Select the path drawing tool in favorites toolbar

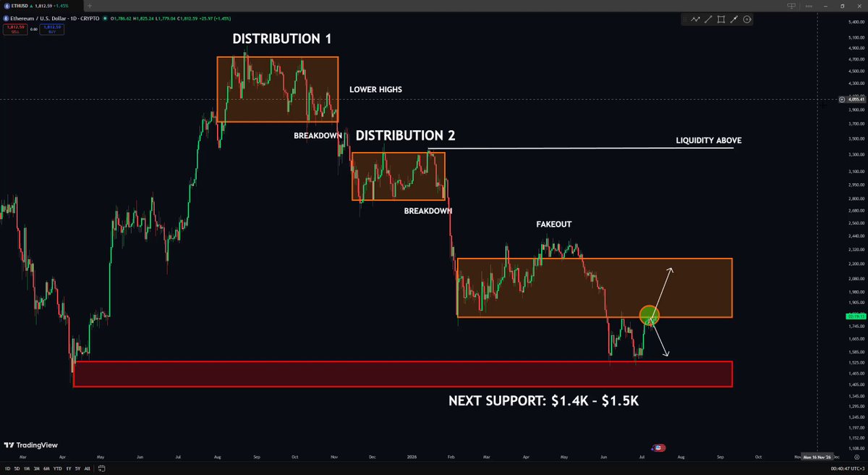[696, 20]
